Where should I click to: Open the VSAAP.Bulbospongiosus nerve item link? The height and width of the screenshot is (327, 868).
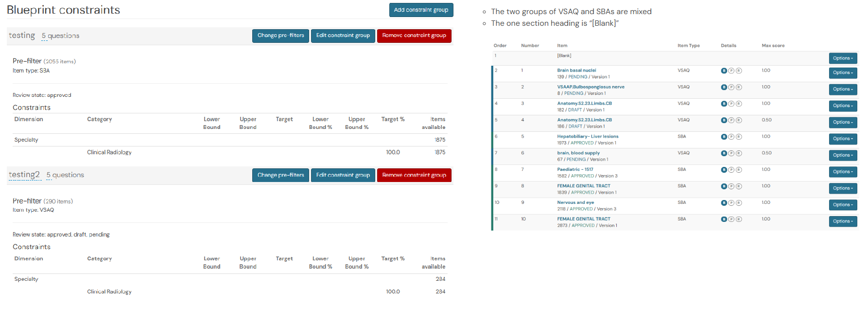pyautogui.click(x=590, y=87)
